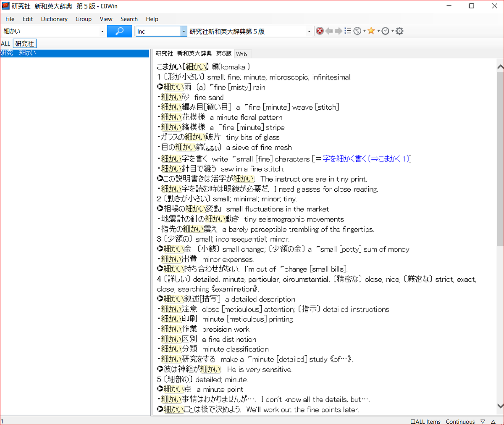This screenshot has width=504, height=425.
Task: Open the File menu
Action: click(x=10, y=19)
